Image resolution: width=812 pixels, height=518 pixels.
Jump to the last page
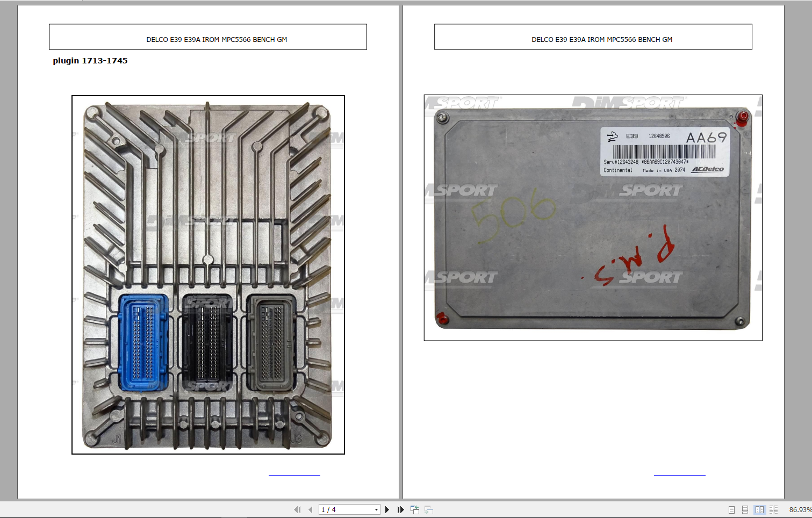click(x=400, y=509)
